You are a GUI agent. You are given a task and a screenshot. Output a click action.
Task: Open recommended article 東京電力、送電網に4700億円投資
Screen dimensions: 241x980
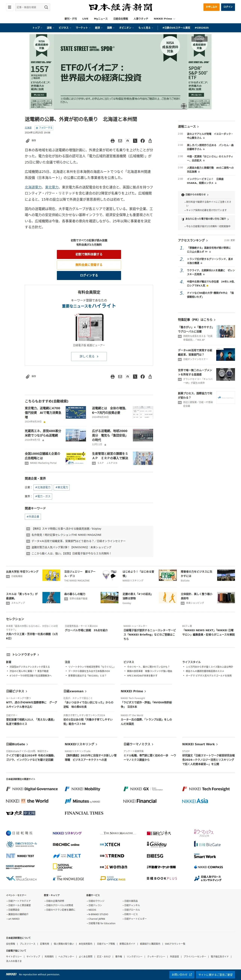43,412
